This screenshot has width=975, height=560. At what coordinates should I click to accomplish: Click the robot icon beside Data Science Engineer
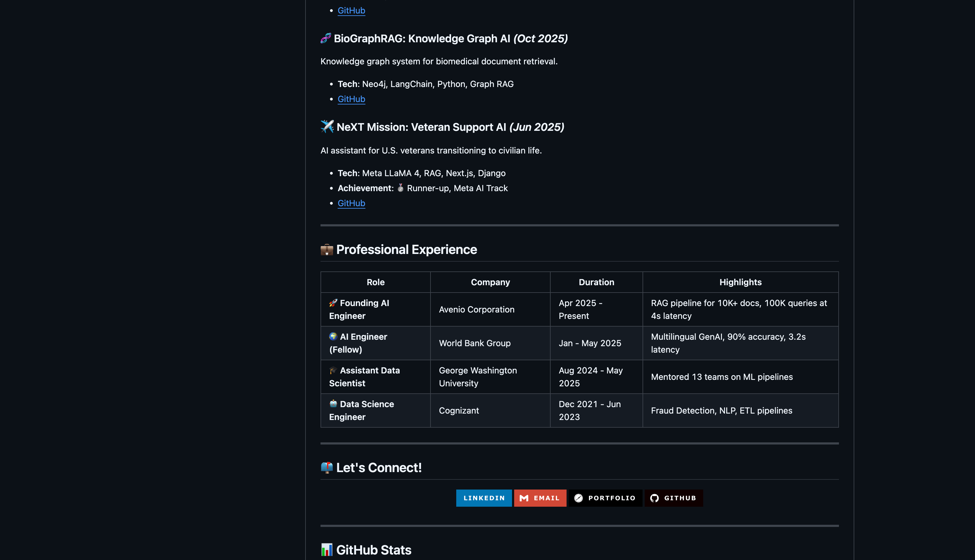tap(333, 404)
